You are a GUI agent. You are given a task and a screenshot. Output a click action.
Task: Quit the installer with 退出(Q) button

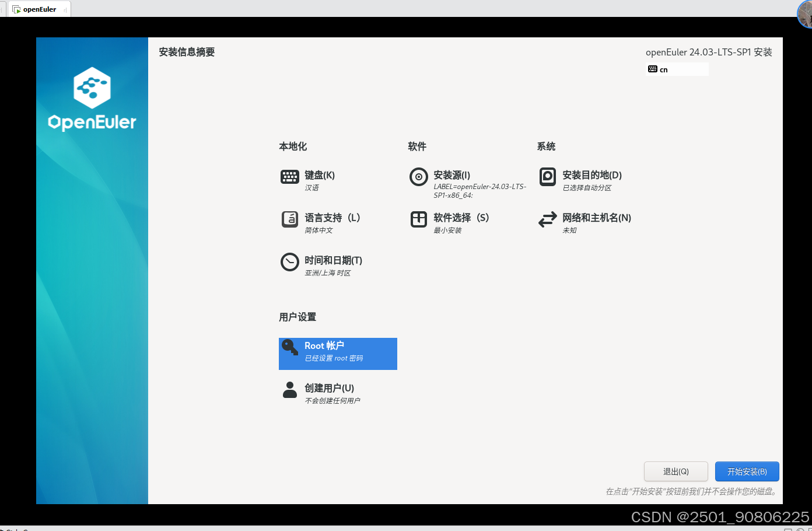(x=676, y=471)
